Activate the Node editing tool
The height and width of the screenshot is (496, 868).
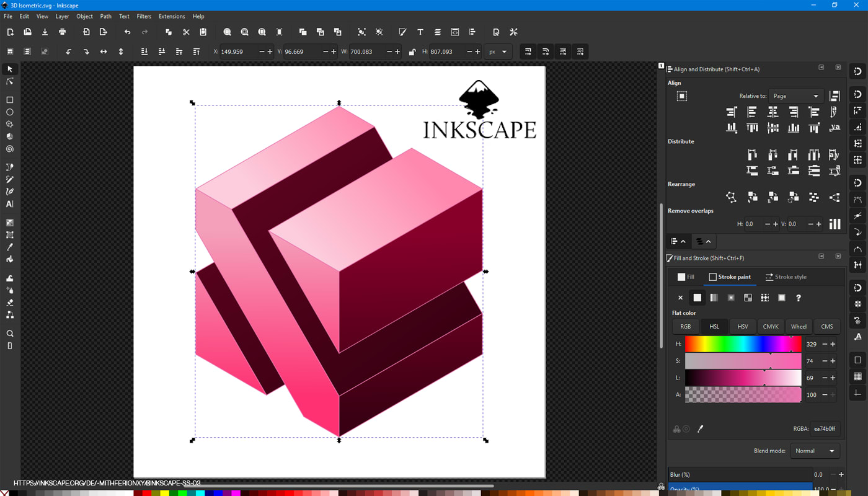pyautogui.click(x=9, y=81)
